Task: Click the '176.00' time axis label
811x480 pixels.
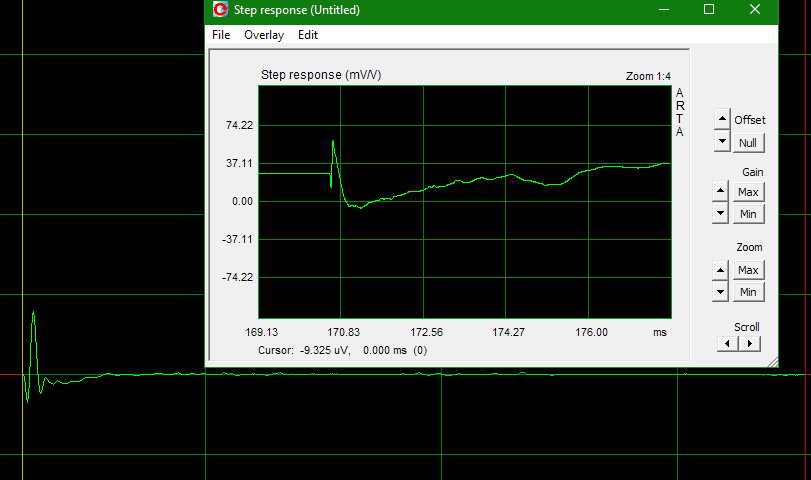Action: 591,332
